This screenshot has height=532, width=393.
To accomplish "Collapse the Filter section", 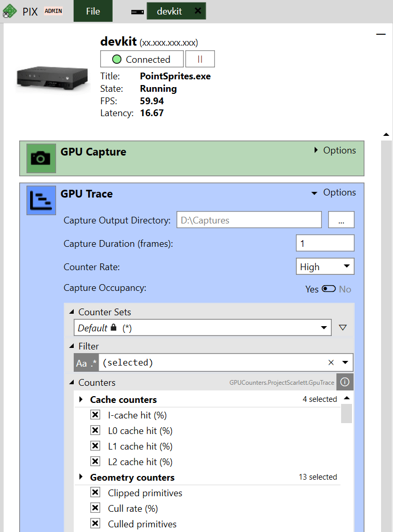I will [72, 346].
